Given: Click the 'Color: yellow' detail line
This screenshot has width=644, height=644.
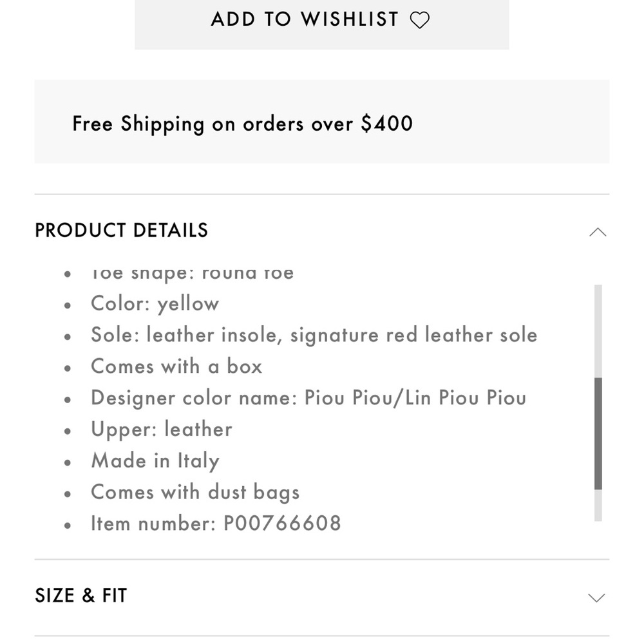Looking at the screenshot, I should tap(155, 303).
